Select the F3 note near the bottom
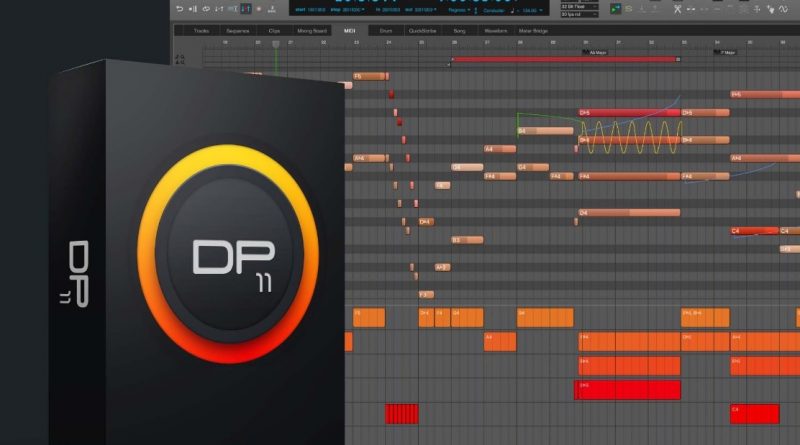800x445 pixels. pos(427,294)
